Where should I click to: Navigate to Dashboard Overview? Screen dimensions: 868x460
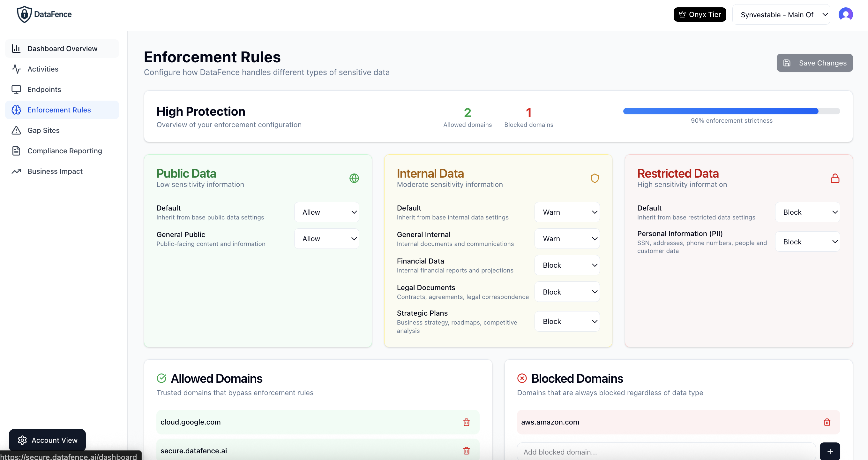(62, 49)
